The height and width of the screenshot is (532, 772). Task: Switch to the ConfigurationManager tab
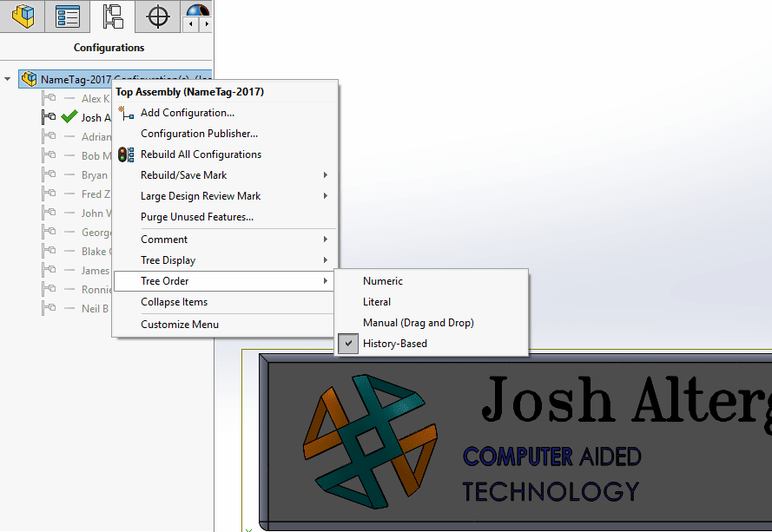pos(113,16)
